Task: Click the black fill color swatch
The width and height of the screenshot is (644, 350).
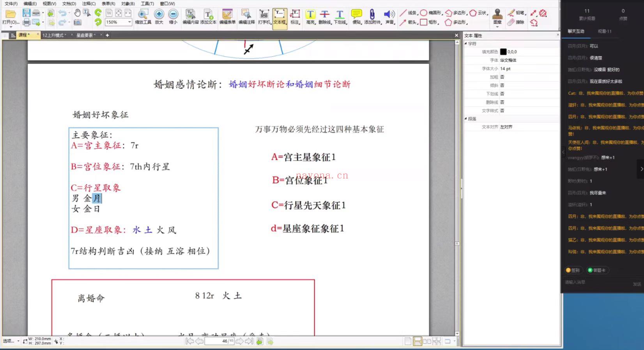Action: click(x=503, y=52)
